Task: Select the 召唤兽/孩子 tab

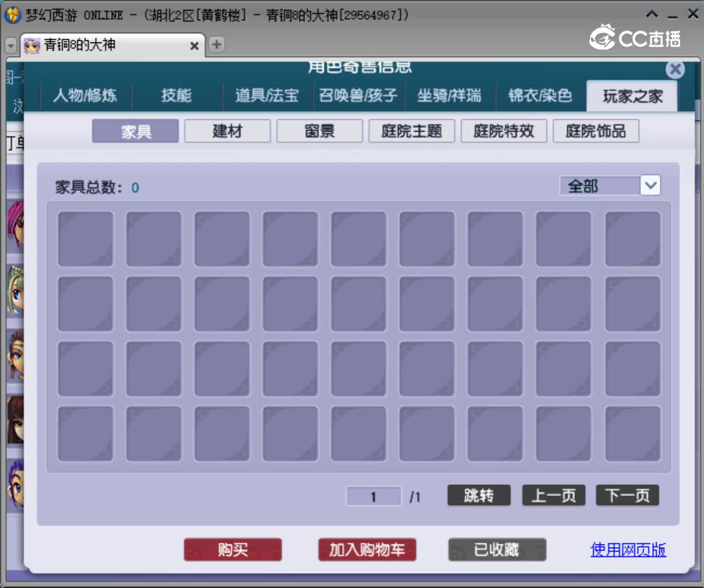Action: pyautogui.click(x=359, y=96)
